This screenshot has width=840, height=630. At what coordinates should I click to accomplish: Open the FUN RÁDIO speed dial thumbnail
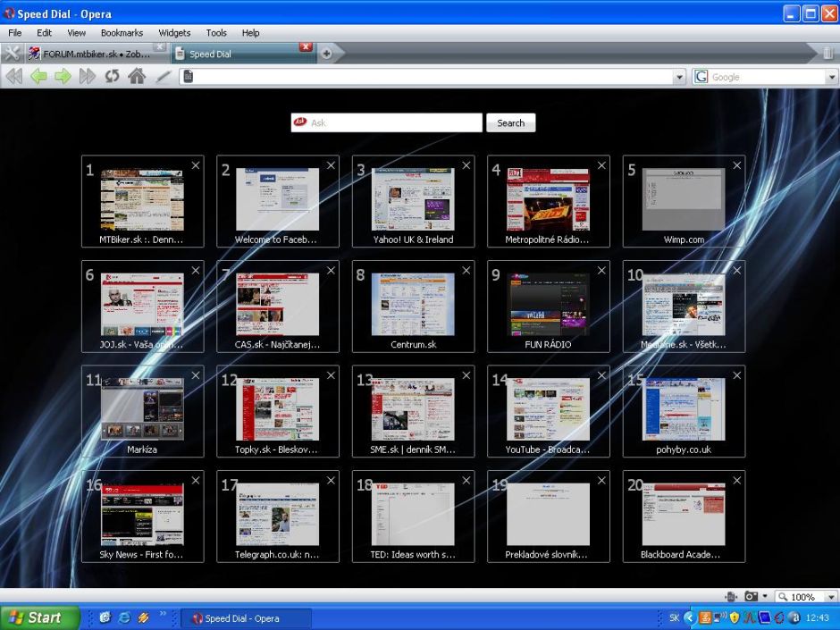click(x=548, y=306)
